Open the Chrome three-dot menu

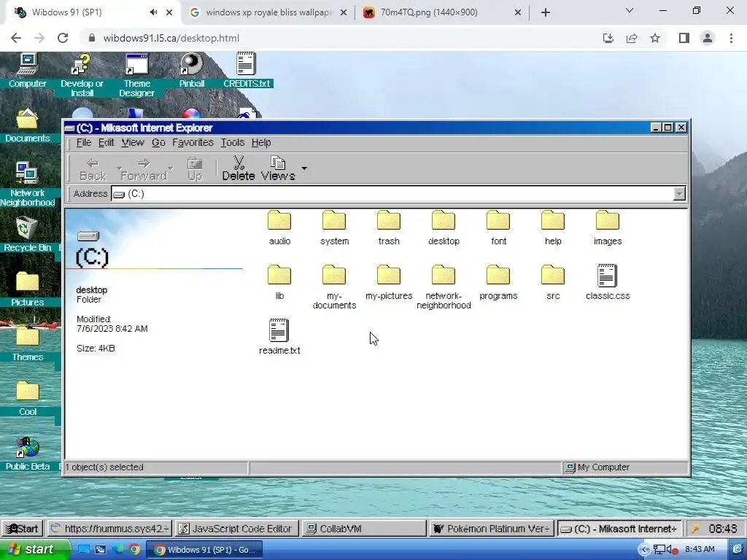point(731,38)
